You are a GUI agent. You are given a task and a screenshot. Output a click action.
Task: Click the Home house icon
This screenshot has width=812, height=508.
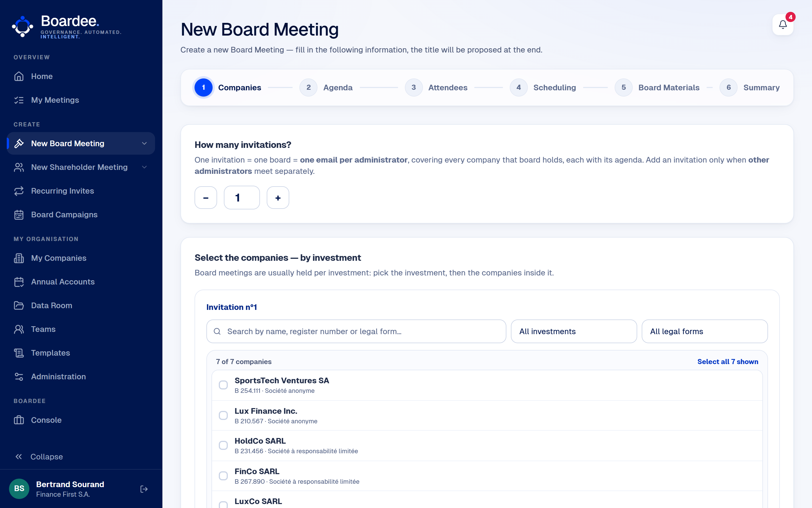(19, 76)
